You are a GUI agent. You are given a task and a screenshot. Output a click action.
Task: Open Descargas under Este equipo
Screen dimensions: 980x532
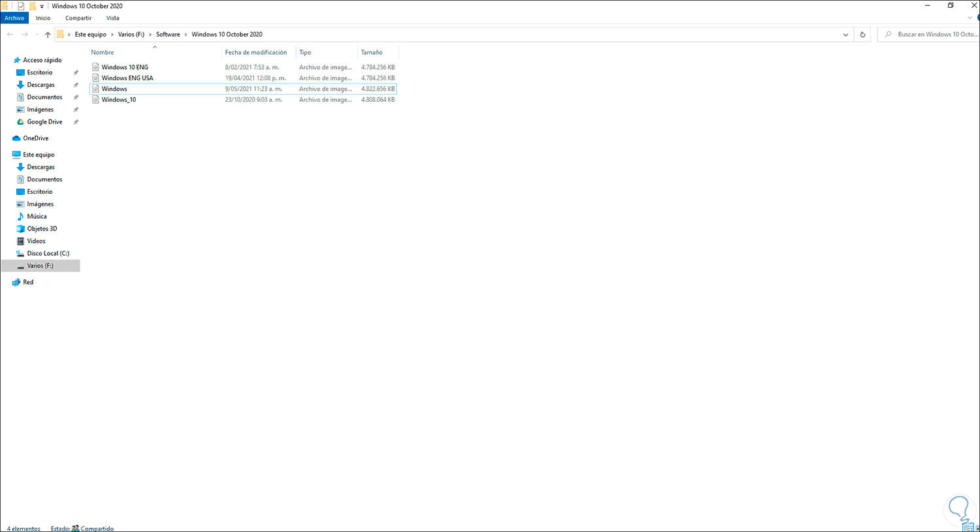(41, 167)
